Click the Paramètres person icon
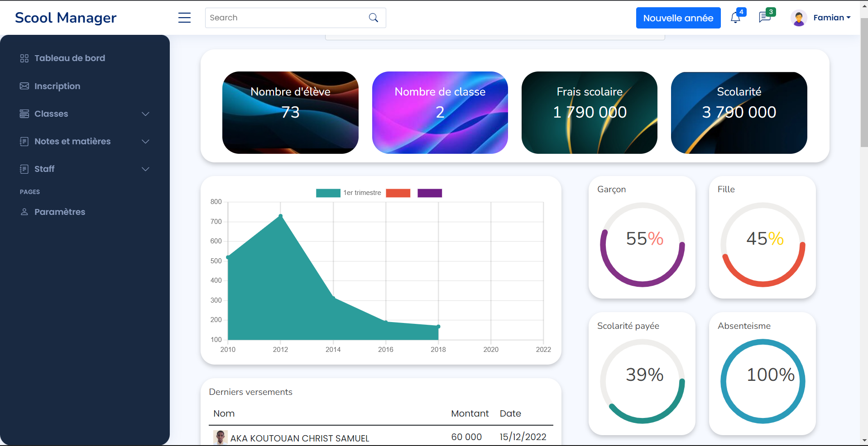868x446 pixels. tap(24, 212)
